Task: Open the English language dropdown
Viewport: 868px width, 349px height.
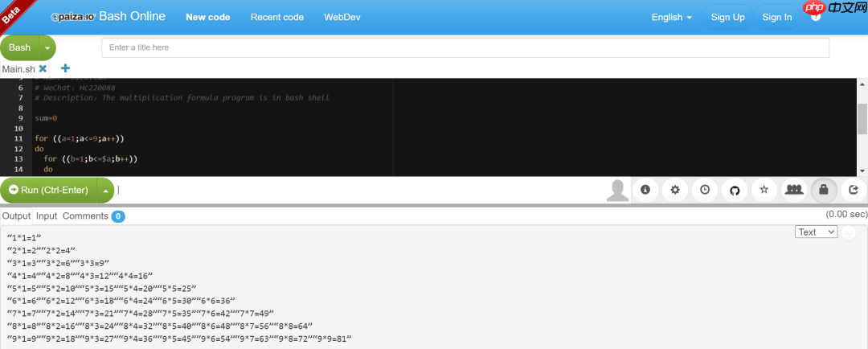Action: click(x=671, y=17)
